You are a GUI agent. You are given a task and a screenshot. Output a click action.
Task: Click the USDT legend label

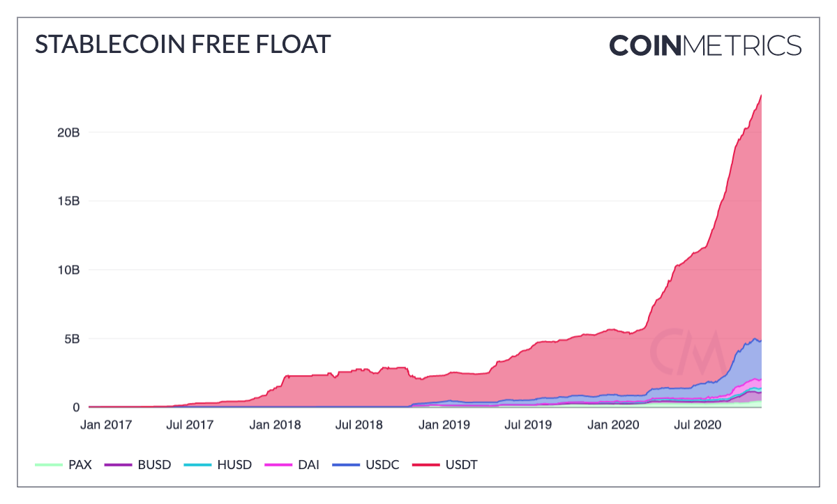[461, 465]
